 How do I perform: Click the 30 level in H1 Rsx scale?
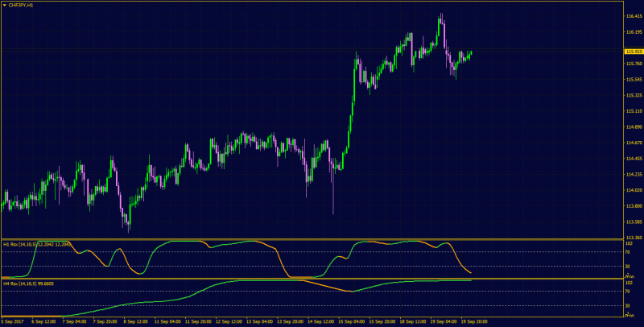(x=629, y=267)
